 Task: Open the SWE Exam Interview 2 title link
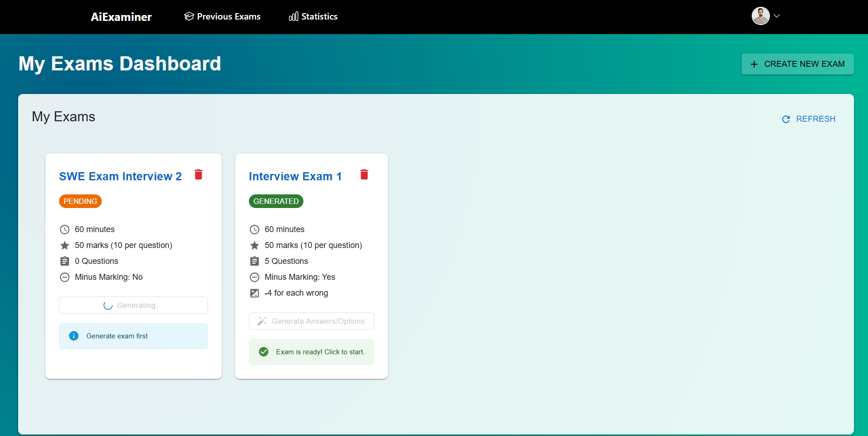pos(120,177)
